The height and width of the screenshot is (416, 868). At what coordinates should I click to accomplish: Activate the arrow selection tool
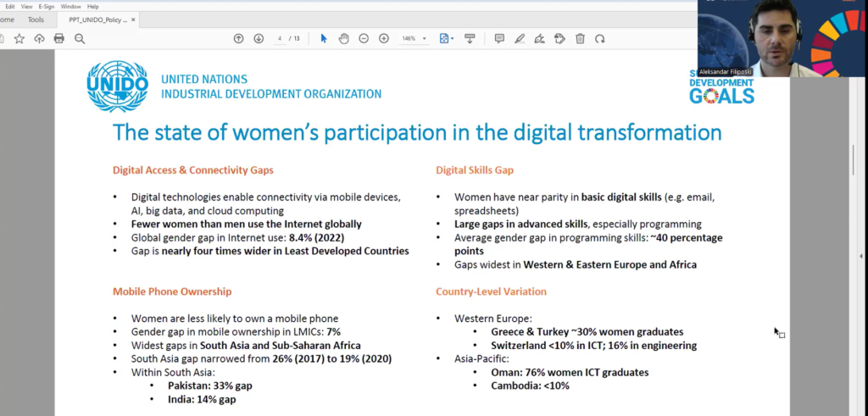323,38
